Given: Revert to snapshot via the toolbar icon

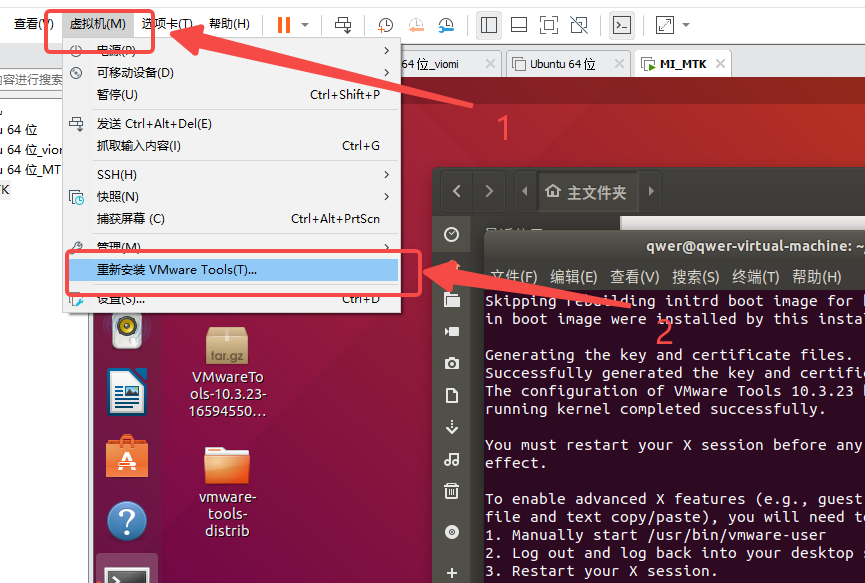Looking at the screenshot, I should [416, 25].
